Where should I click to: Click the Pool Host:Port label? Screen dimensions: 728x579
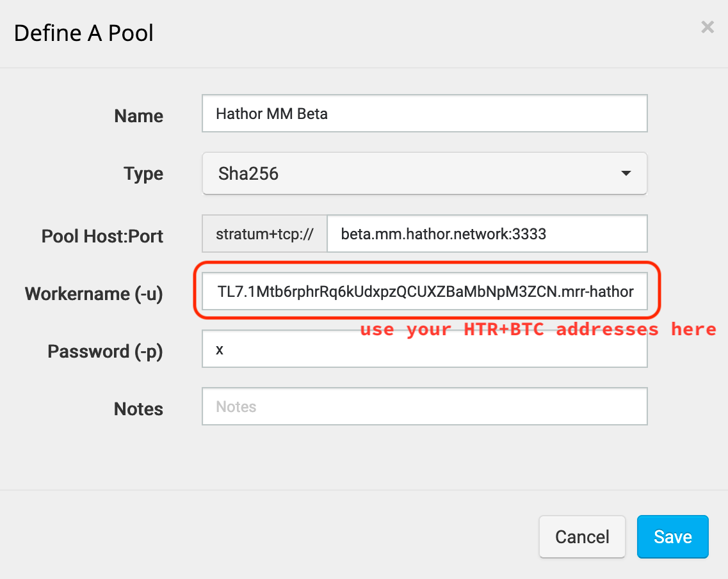[x=102, y=236]
